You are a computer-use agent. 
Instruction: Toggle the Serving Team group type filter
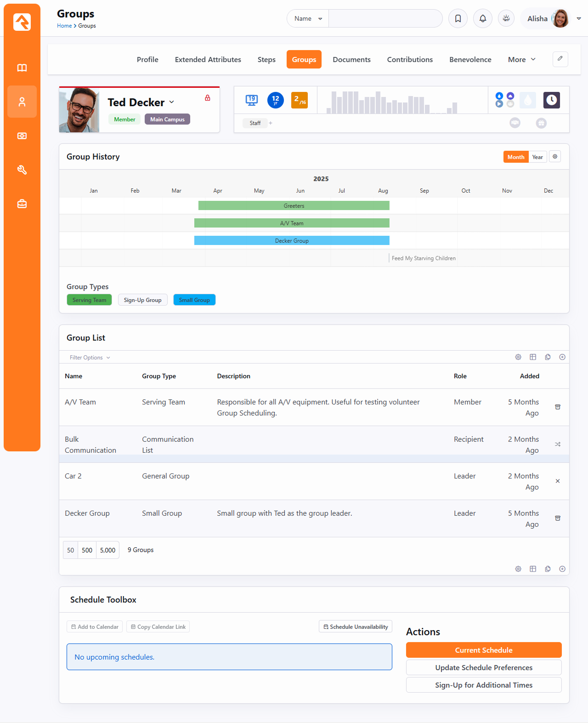click(x=89, y=300)
